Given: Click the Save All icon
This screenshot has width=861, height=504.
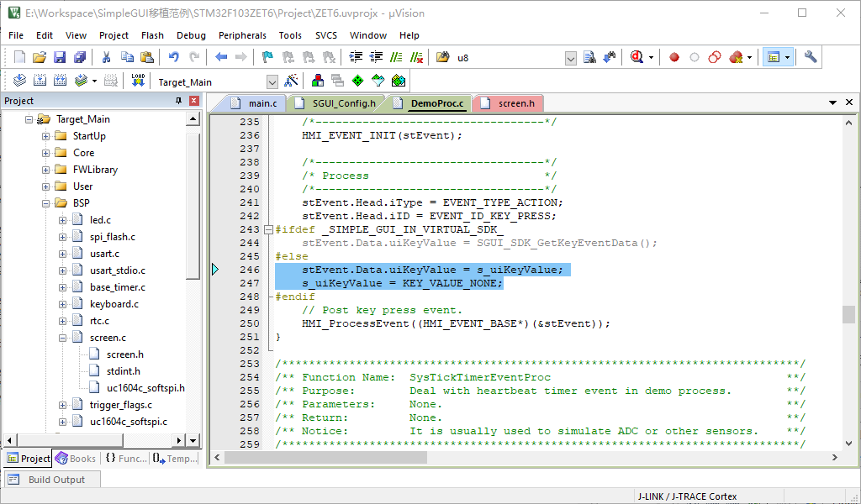Looking at the screenshot, I should [x=80, y=57].
